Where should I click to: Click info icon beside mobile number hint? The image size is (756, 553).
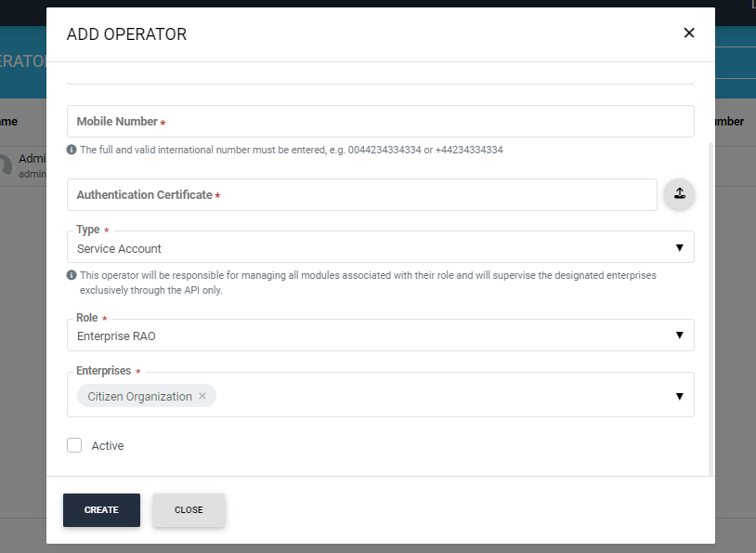point(72,150)
